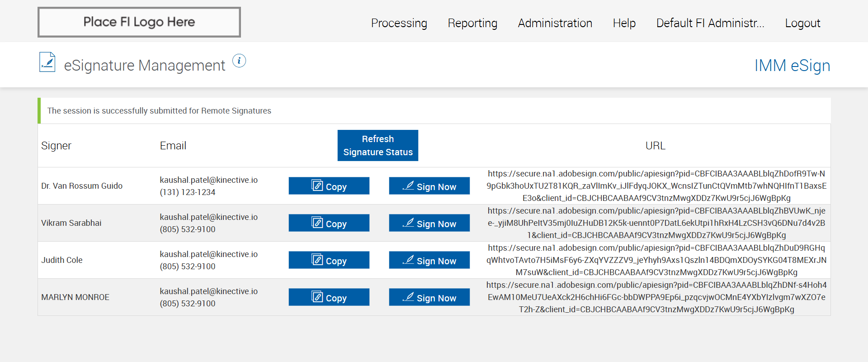Copy signing URL for Vikram Sarabhai
Screen dimensions: 868x362
tap(329, 223)
